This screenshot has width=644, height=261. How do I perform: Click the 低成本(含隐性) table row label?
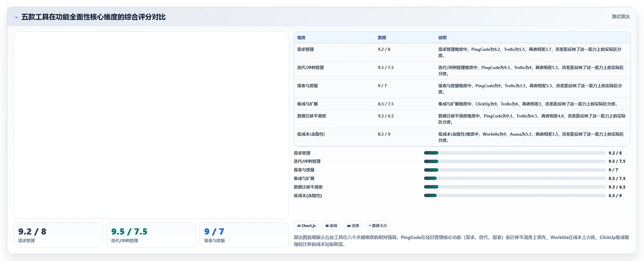311,134
